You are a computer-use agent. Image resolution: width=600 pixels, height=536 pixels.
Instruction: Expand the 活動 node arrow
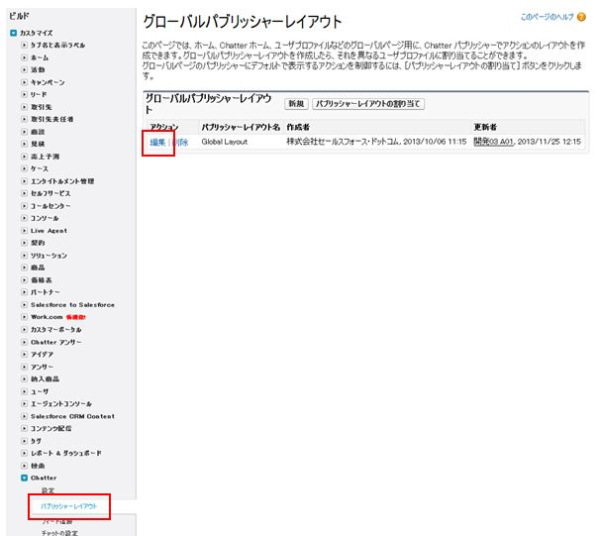[x=24, y=70]
